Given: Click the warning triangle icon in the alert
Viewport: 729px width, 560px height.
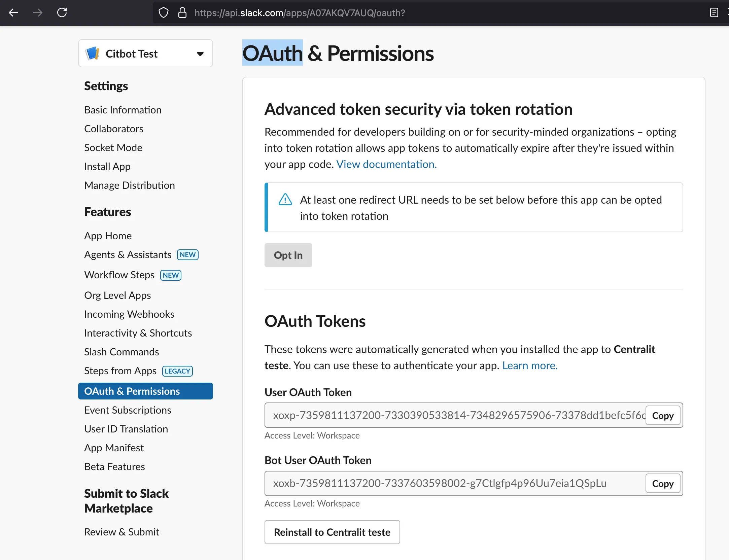Looking at the screenshot, I should coord(285,200).
